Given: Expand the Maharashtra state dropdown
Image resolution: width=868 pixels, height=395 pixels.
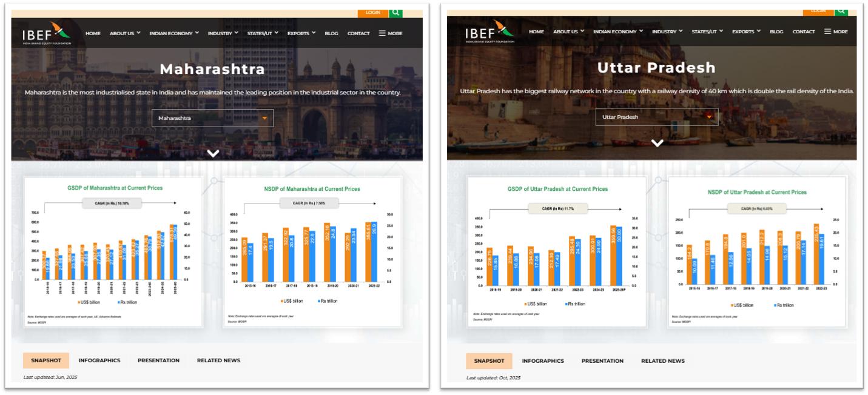Looking at the screenshot, I should 212,118.
